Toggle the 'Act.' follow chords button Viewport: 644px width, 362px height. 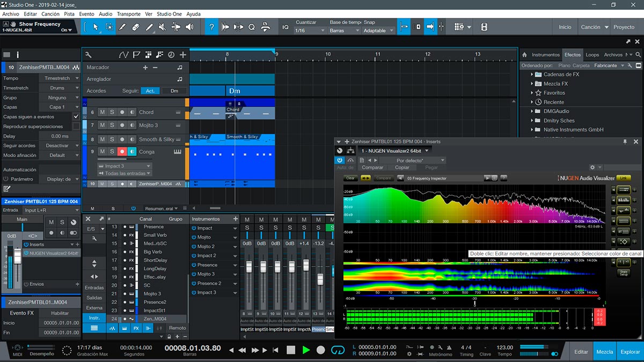point(150,91)
